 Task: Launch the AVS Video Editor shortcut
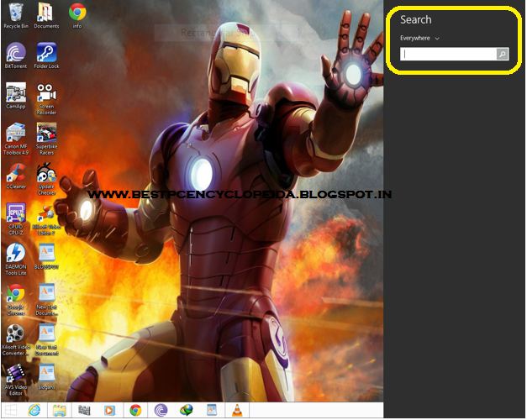click(x=16, y=380)
